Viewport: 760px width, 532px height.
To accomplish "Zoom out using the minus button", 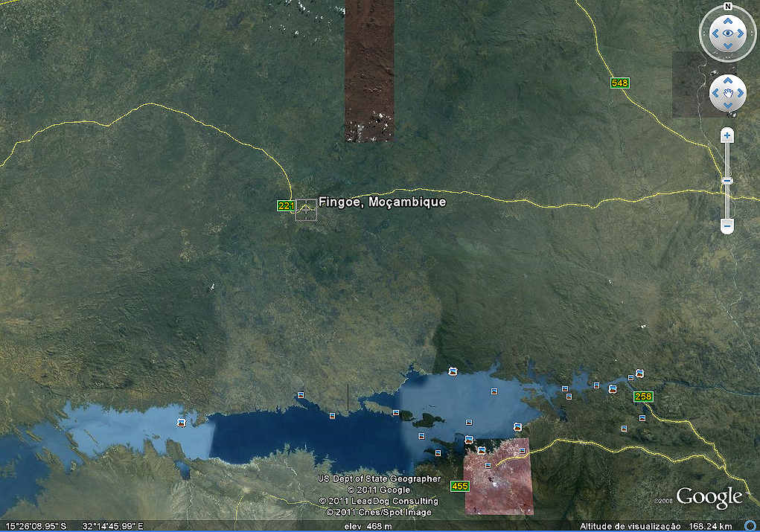I will pos(727,225).
